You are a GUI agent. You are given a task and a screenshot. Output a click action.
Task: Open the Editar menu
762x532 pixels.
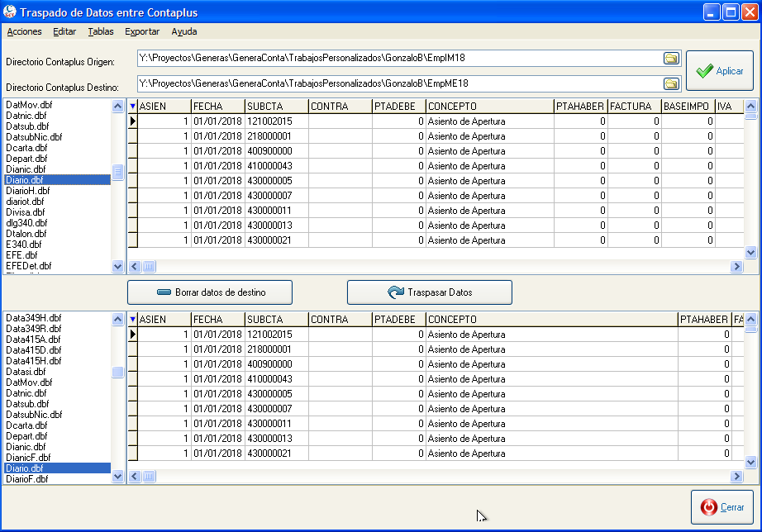(x=64, y=31)
